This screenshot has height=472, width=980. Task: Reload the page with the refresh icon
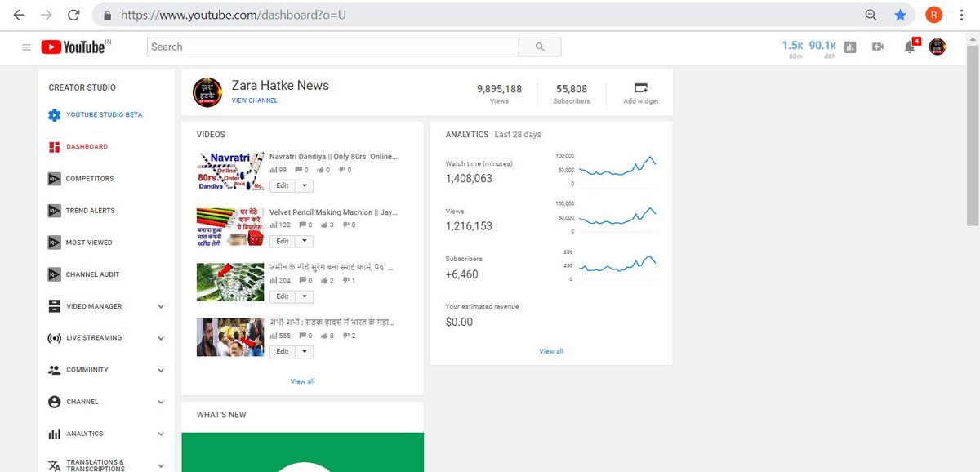[x=73, y=15]
